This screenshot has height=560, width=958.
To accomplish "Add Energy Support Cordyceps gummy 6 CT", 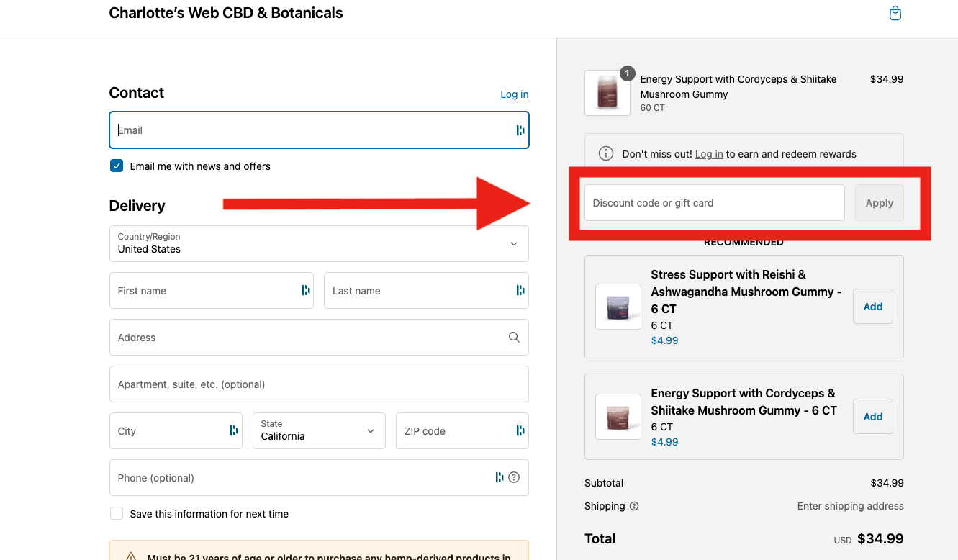I will pos(873,417).
